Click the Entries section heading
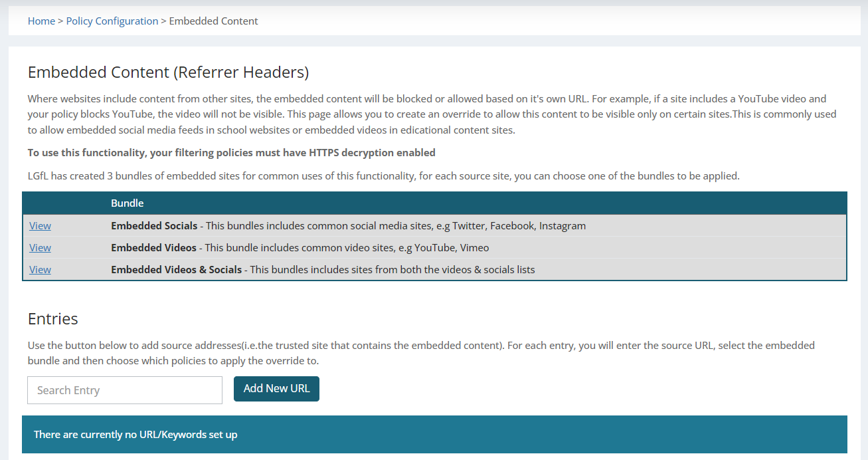This screenshot has width=868, height=460. (53, 319)
